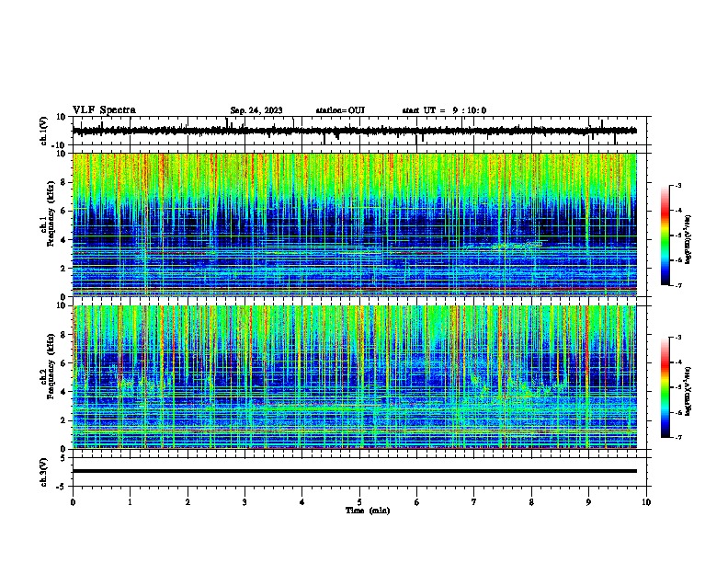728x563 pixels.
Task: Click time-axis tick label "7"
Action: [x=474, y=502]
